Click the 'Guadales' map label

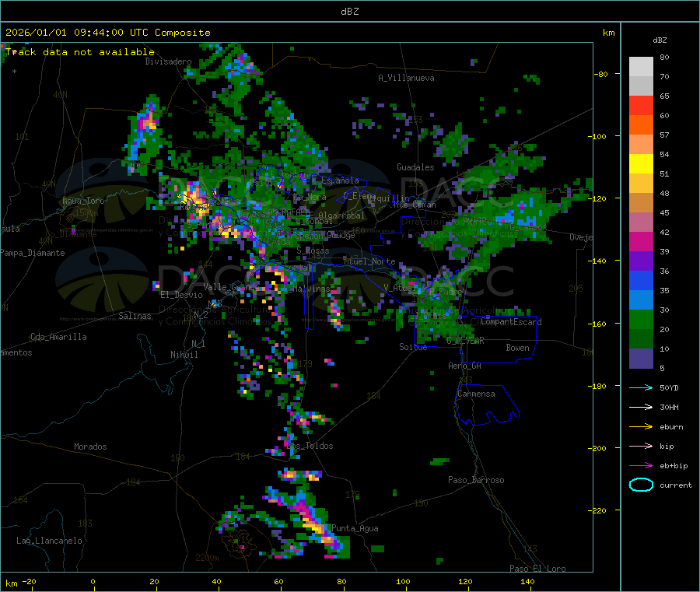[x=415, y=167]
